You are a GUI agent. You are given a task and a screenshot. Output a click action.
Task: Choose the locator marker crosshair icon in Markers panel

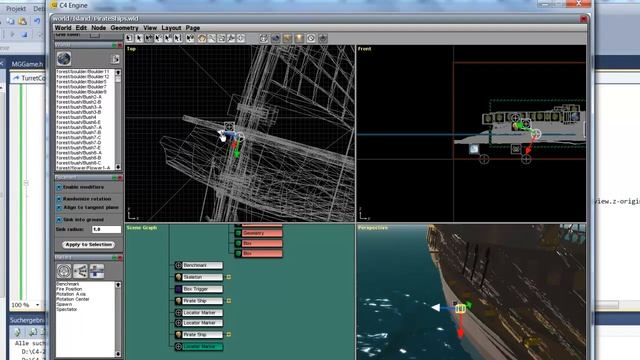(64, 271)
